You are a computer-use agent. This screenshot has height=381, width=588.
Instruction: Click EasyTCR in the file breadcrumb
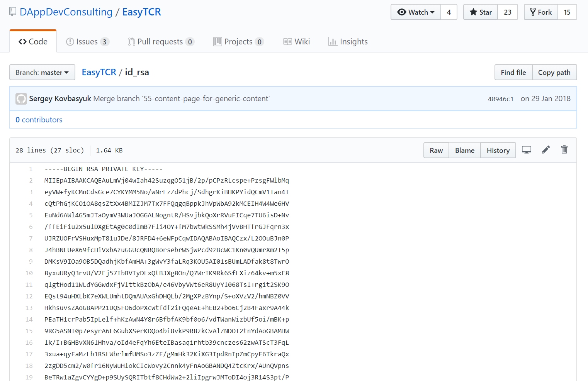(99, 72)
